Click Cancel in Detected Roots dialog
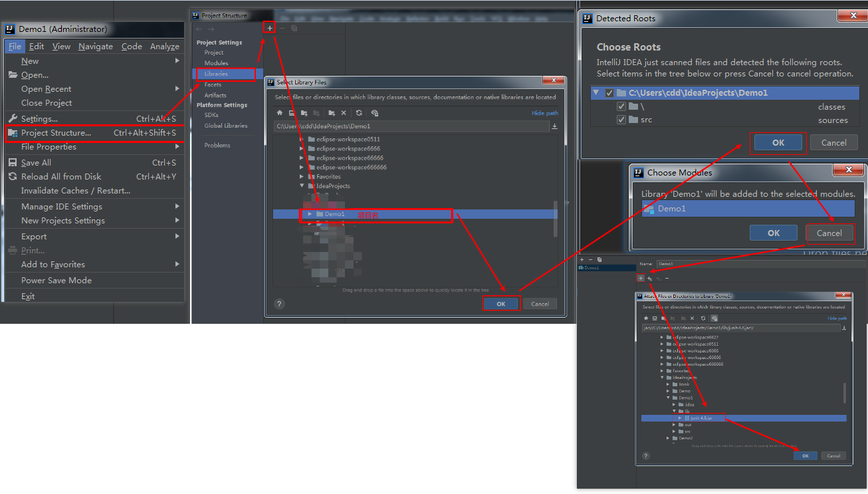 [x=833, y=142]
